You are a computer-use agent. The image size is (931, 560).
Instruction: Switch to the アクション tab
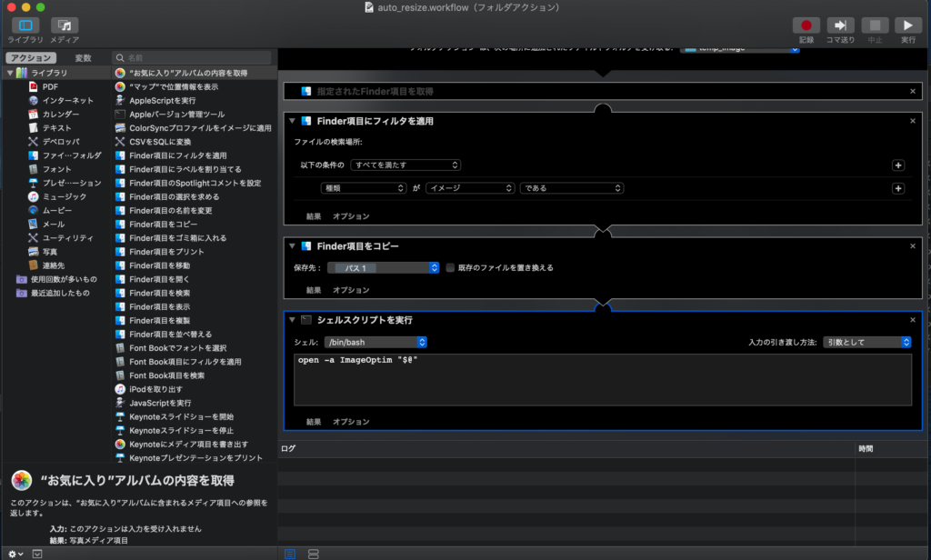31,57
